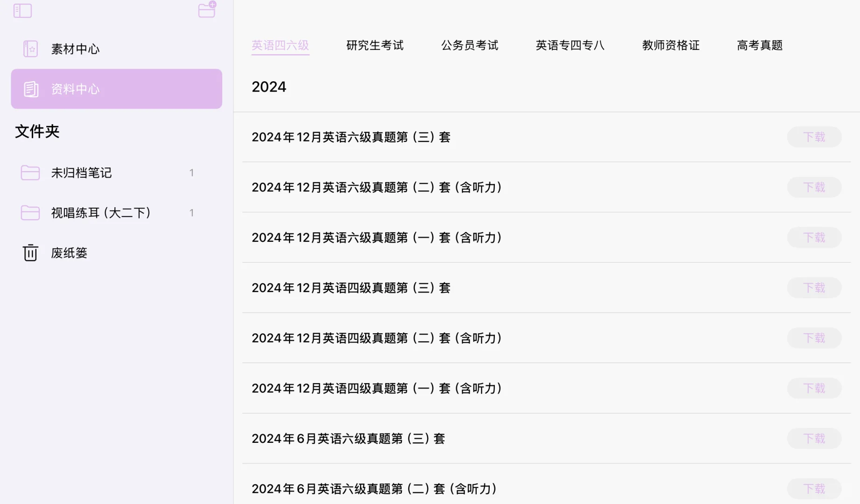860x504 pixels.
Task: Select the 英语四六级 tab
Action: coord(280,45)
